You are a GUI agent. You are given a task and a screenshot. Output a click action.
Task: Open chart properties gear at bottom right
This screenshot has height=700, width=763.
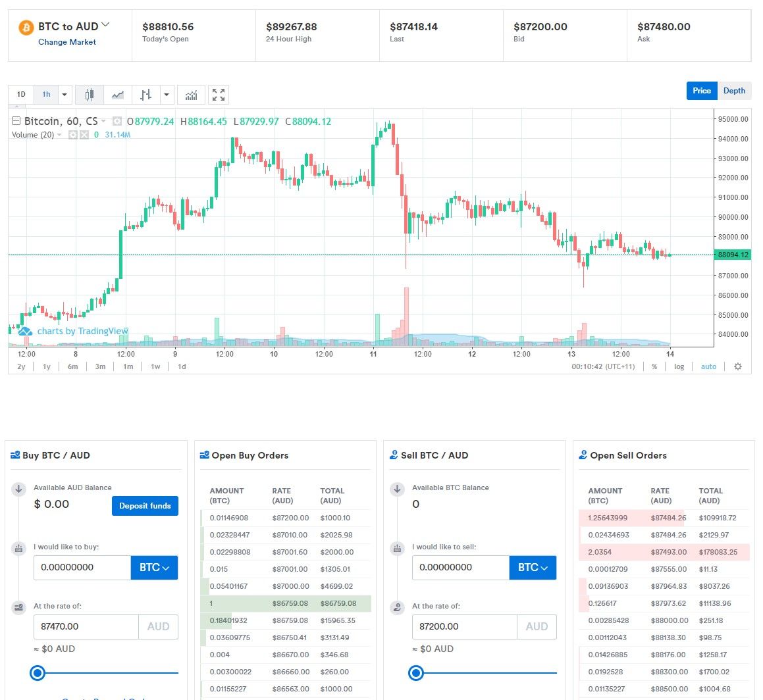738,367
